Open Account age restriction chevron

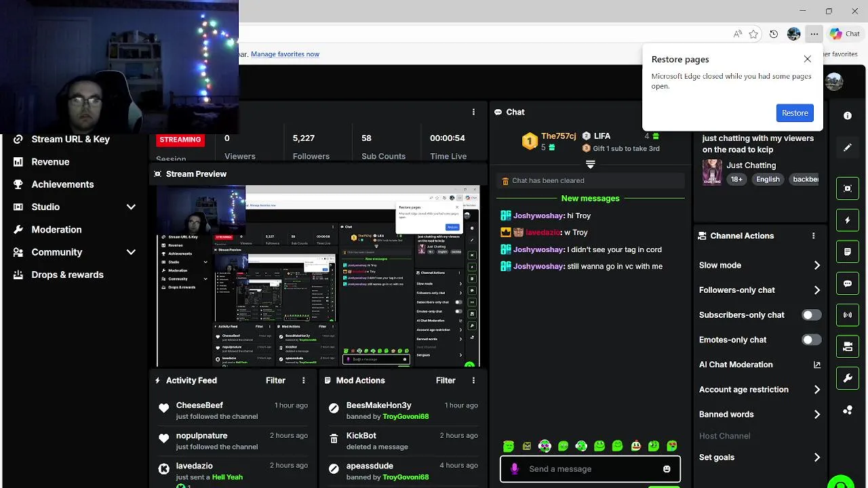pos(817,390)
